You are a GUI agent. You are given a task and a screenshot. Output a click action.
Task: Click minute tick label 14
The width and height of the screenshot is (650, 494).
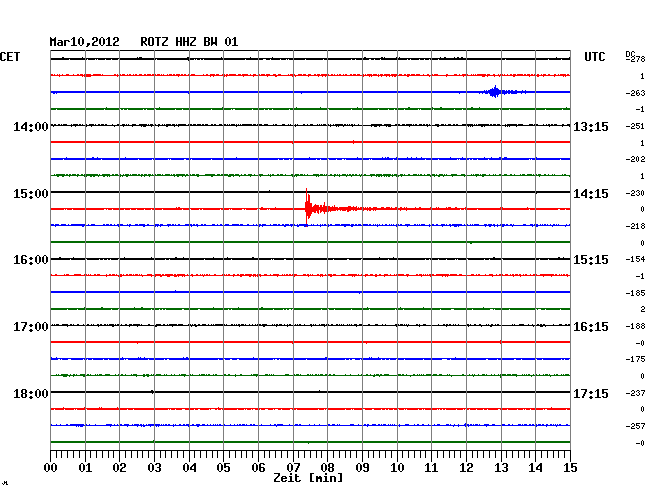click(535, 467)
